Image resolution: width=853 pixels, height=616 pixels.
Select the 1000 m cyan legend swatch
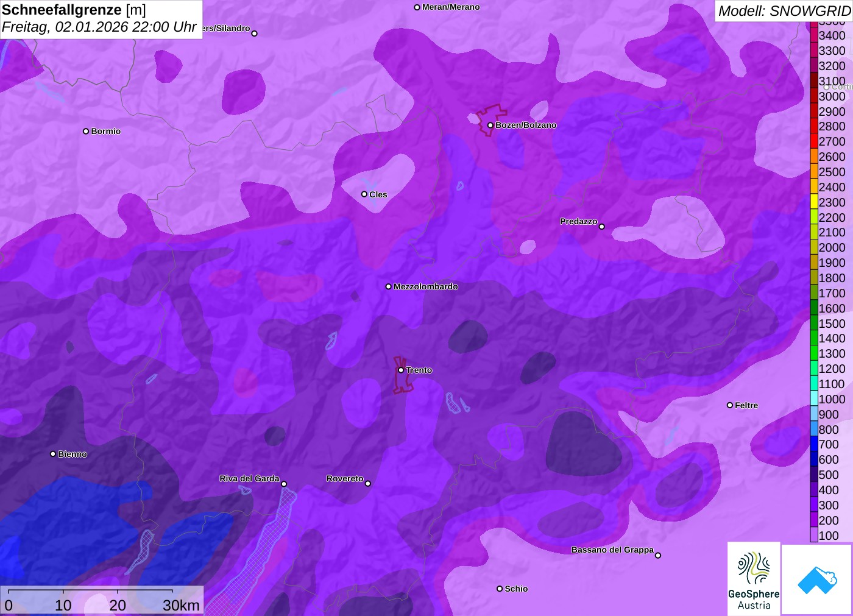(x=814, y=398)
